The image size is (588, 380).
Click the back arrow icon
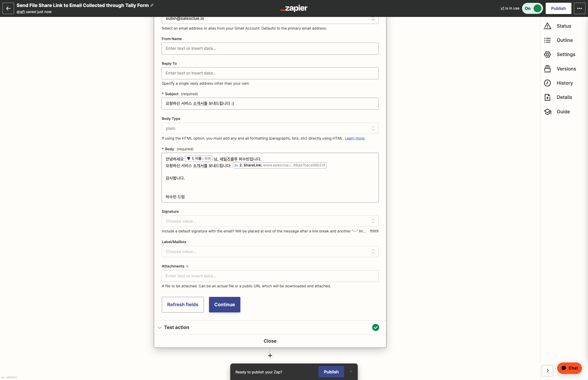[8, 8]
